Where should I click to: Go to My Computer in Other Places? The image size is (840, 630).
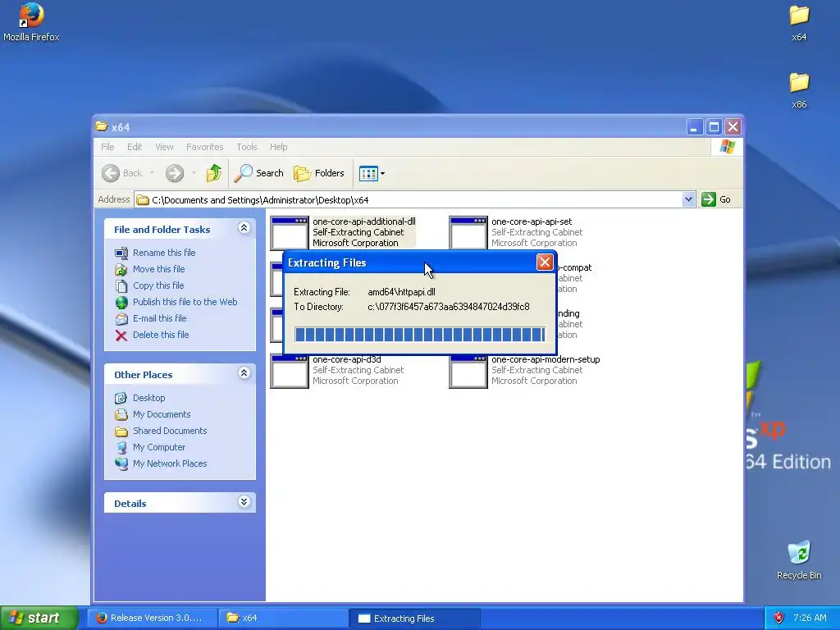[x=159, y=447]
